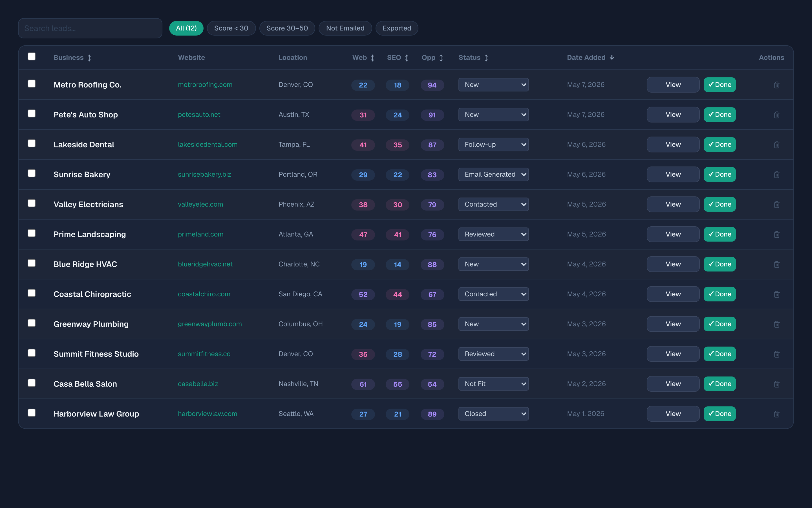This screenshot has width=812, height=508.
Task: View the Blue Ridge HVAC lead
Action: [673, 264]
